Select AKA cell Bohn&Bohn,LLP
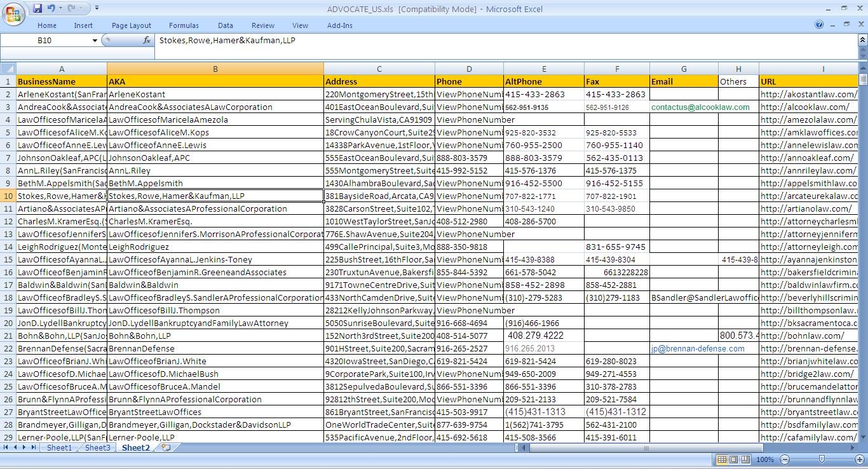Image resolution: width=868 pixels, height=469 pixels. pyautogui.click(x=215, y=336)
